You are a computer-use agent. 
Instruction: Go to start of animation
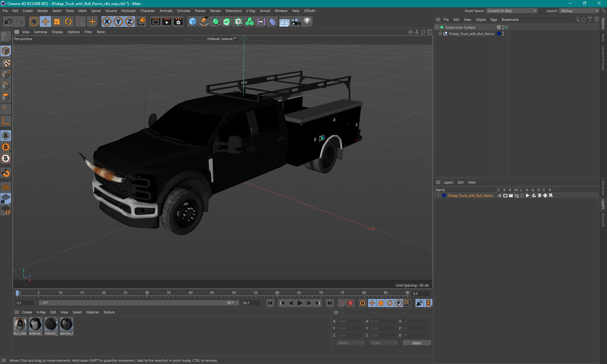pos(270,303)
